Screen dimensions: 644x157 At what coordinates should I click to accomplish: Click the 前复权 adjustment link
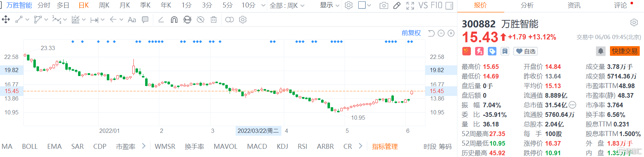[x=411, y=33]
